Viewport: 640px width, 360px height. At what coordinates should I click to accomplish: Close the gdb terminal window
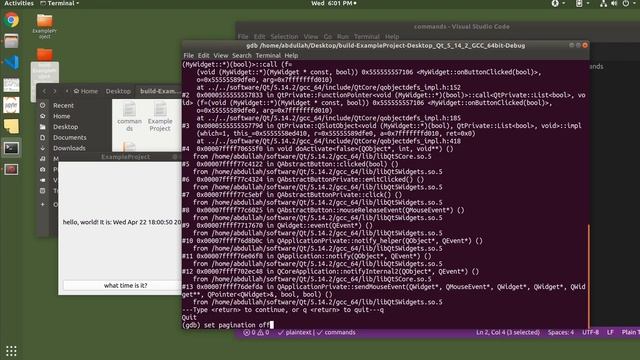pyautogui.click(x=585, y=45)
